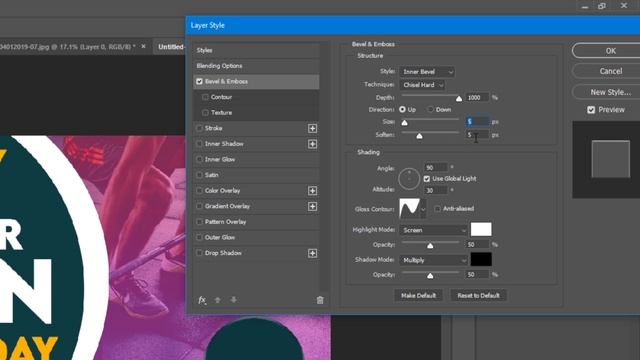This screenshot has width=640, height=360.
Task: Click the OK button
Action: [x=610, y=51]
